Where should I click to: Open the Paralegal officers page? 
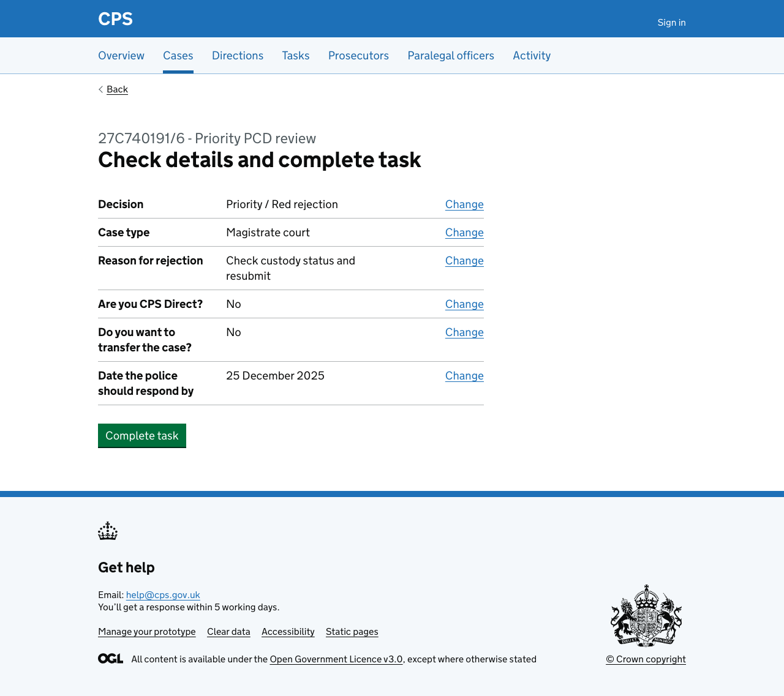[x=451, y=54]
